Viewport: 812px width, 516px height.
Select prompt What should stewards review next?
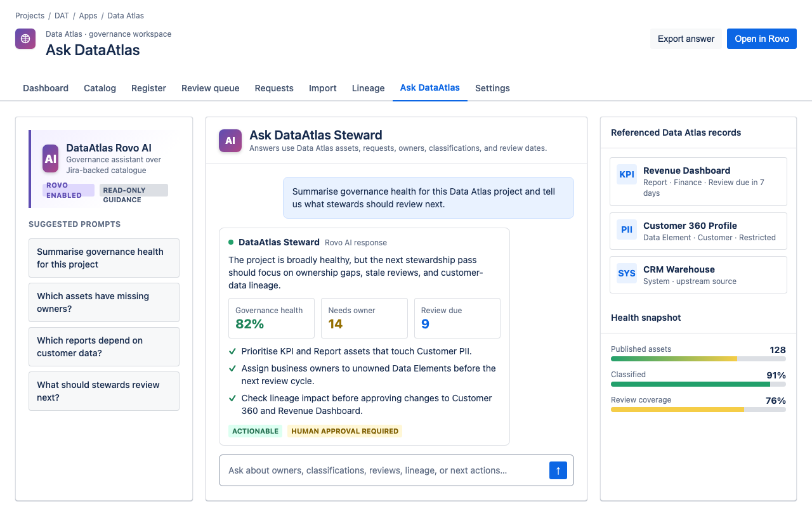pyautogui.click(x=104, y=391)
